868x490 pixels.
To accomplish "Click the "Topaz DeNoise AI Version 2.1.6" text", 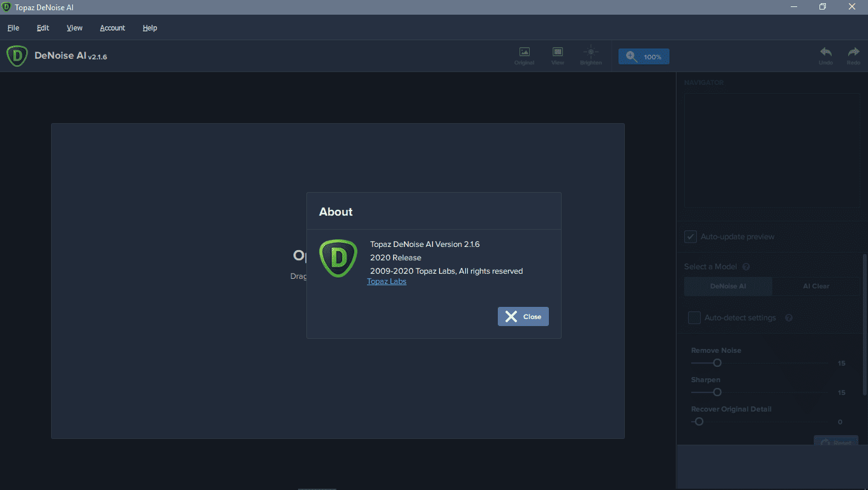I will [424, 244].
